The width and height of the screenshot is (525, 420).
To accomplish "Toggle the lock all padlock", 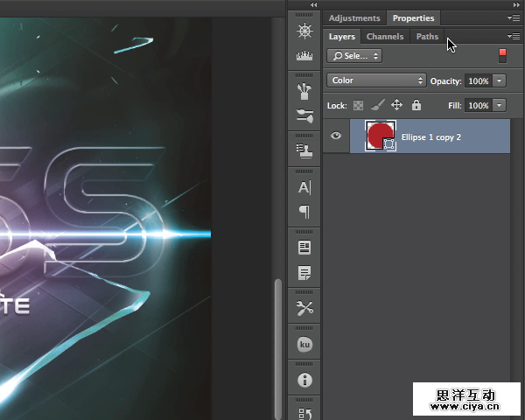I will click(x=416, y=105).
